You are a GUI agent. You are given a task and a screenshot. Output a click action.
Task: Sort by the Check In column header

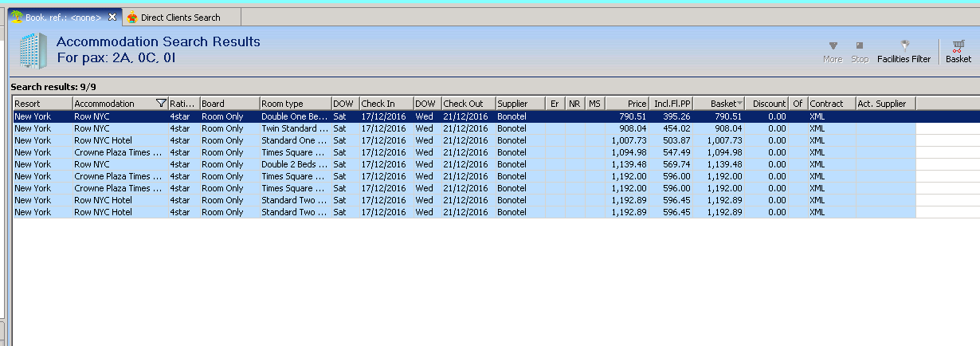[386, 104]
